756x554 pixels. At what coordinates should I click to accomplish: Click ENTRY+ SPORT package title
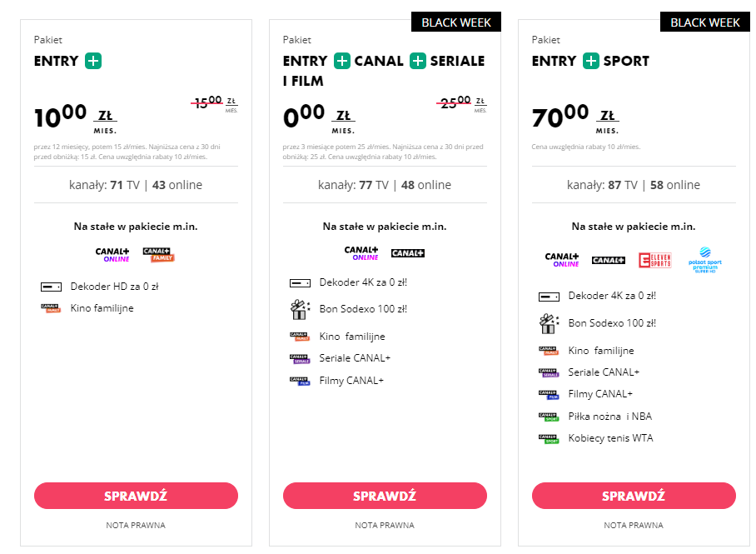pyautogui.click(x=590, y=61)
